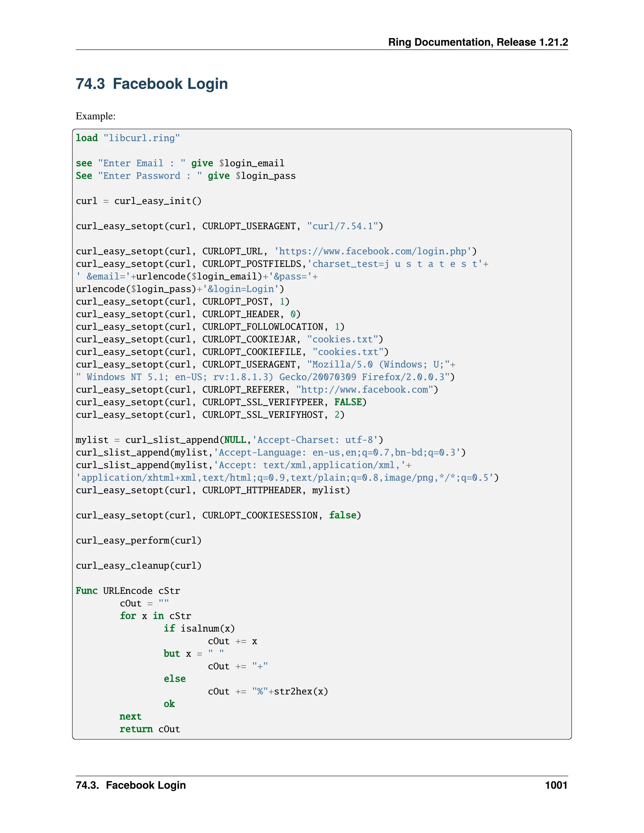Screen dimensions: 644x833
Task: Click the page number 1001 in the footer
Action: [x=556, y=785]
